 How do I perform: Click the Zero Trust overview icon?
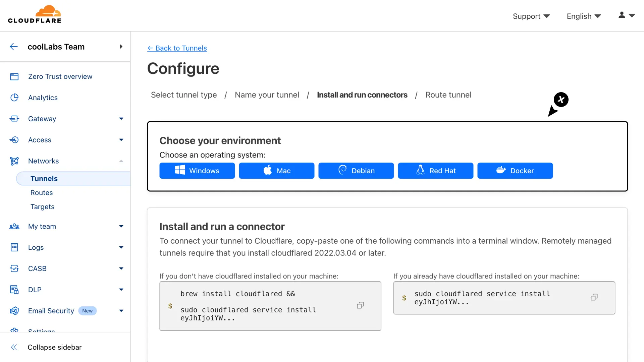[x=14, y=77]
